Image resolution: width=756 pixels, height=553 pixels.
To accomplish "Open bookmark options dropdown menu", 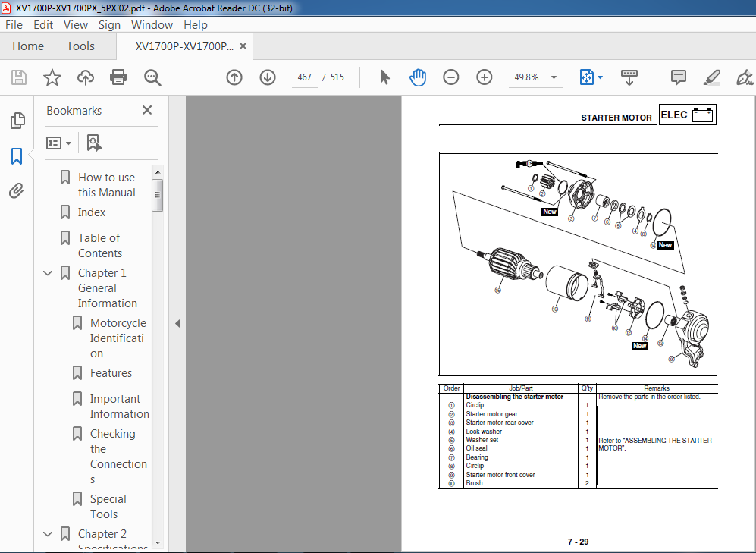I will [59, 143].
